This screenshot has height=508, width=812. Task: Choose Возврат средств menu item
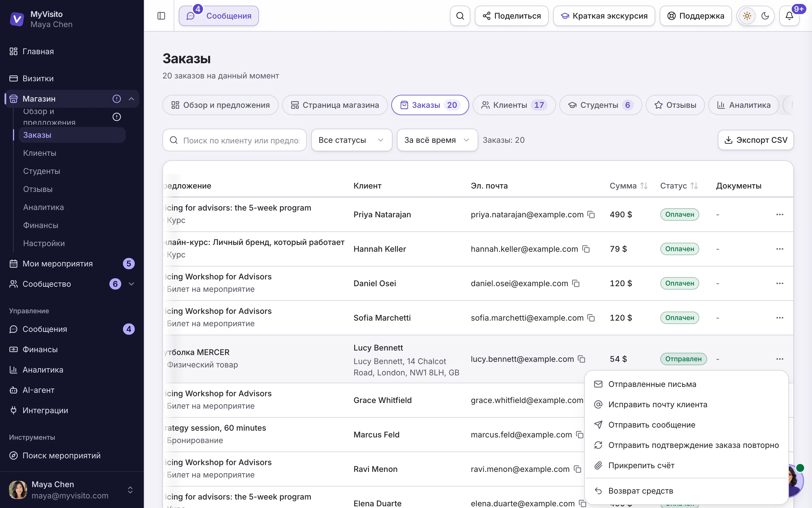686,491
